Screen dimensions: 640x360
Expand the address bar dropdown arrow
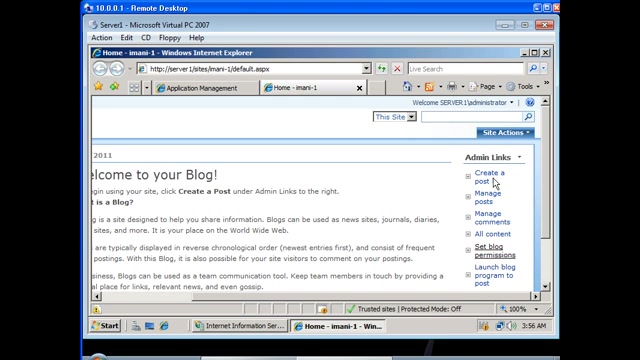click(367, 69)
